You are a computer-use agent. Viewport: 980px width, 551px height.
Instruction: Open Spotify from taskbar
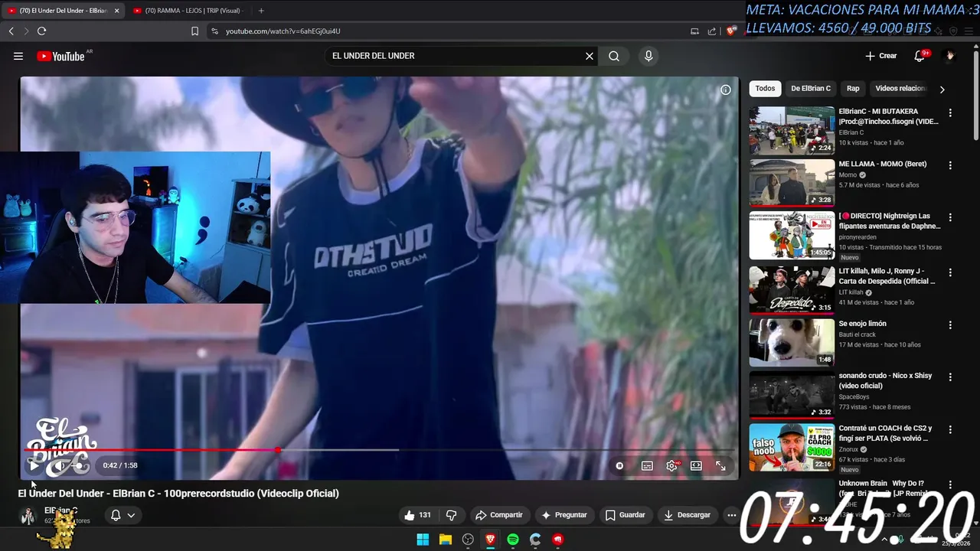click(x=513, y=540)
